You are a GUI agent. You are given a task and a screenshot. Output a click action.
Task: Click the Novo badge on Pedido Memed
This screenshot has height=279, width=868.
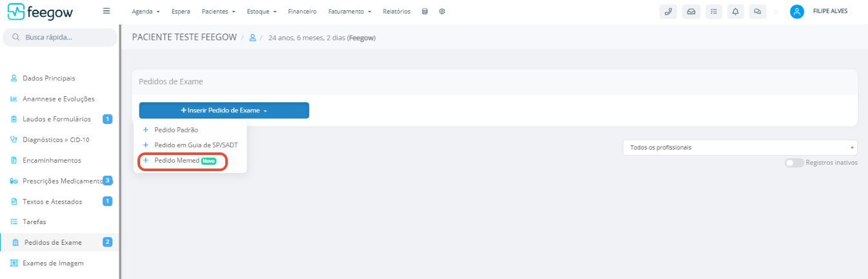click(x=208, y=161)
